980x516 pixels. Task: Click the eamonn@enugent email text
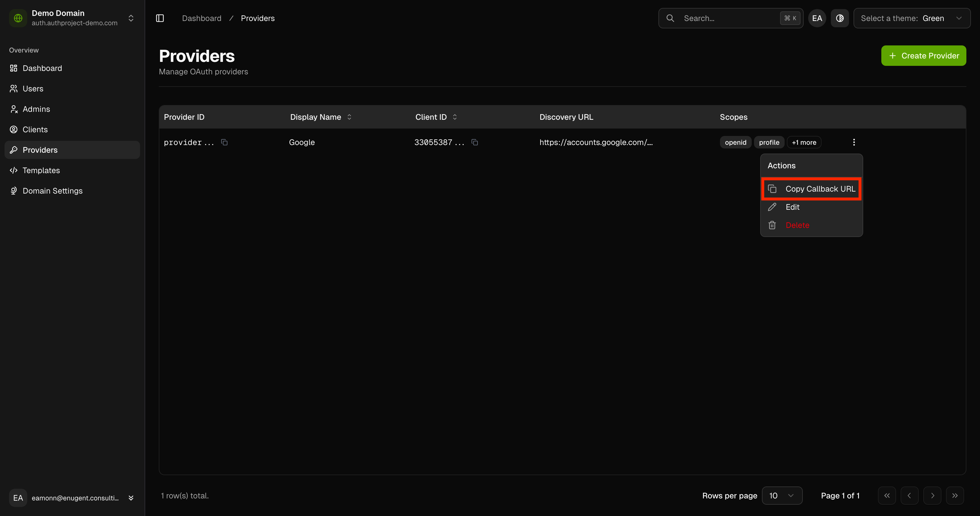pyautogui.click(x=75, y=498)
